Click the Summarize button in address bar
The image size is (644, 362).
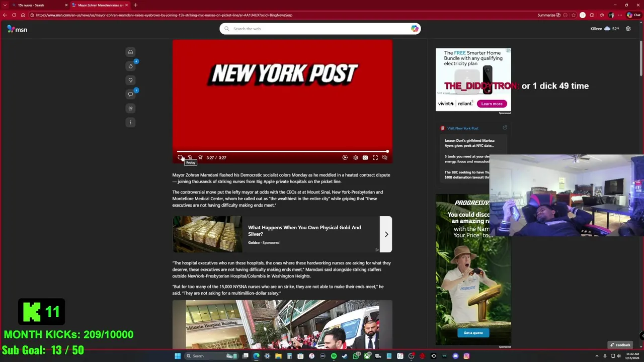(x=549, y=15)
